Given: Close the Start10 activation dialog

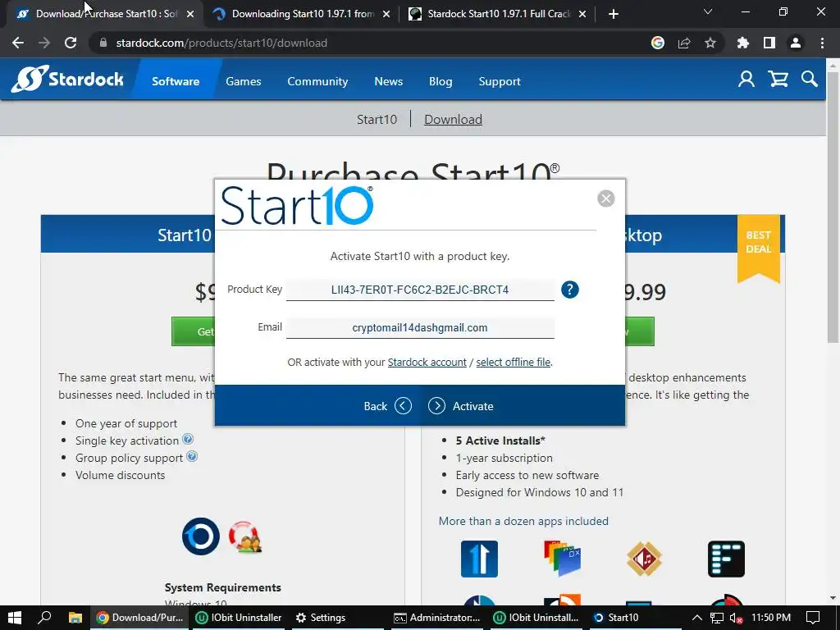Looking at the screenshot, I should [x=606, y=199].
